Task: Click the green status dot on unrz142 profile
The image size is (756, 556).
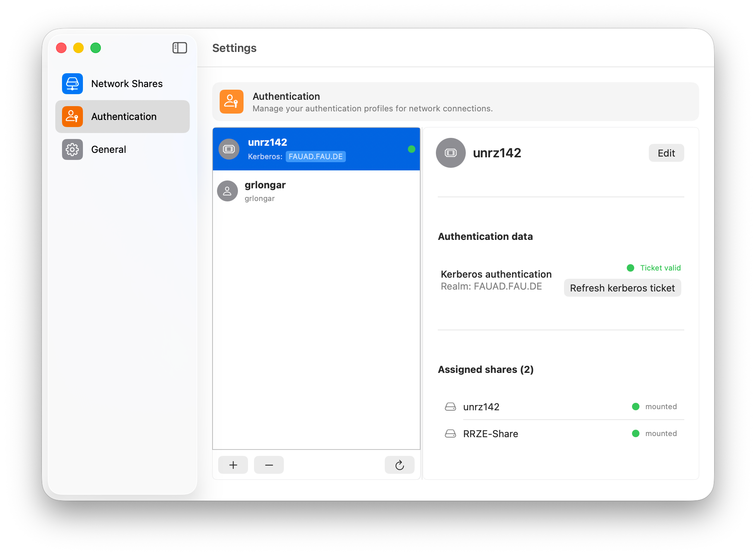Action: [411, 149]
